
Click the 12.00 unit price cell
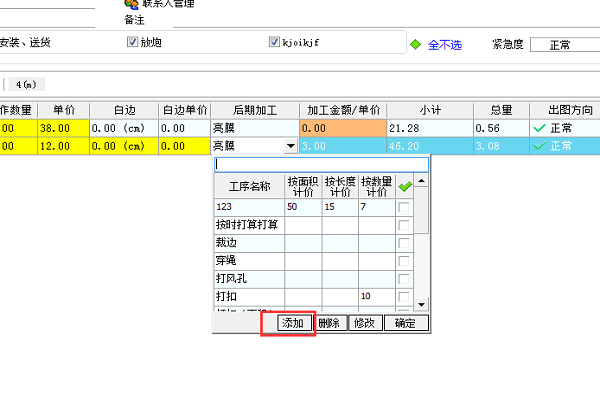[x=64, y=146]
